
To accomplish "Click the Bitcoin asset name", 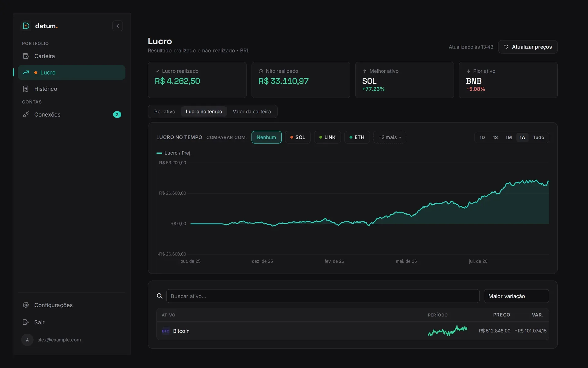I will click(181, 331).
